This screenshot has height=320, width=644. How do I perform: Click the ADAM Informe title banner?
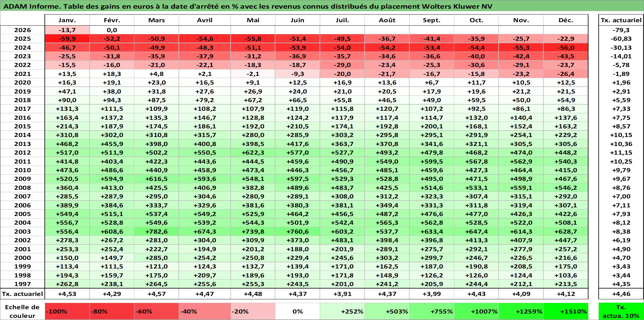coord(322,6)
